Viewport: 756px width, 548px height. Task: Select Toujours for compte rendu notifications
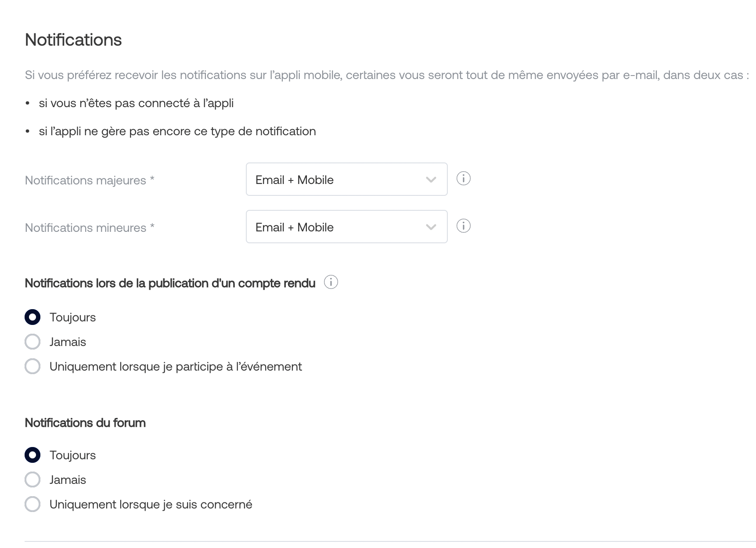32,317
